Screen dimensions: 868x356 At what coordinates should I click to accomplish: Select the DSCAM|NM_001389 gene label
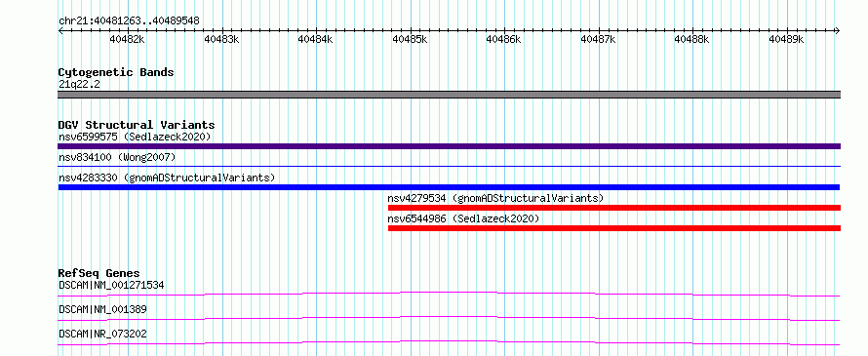pyautogui.click(x=103, y=309)
